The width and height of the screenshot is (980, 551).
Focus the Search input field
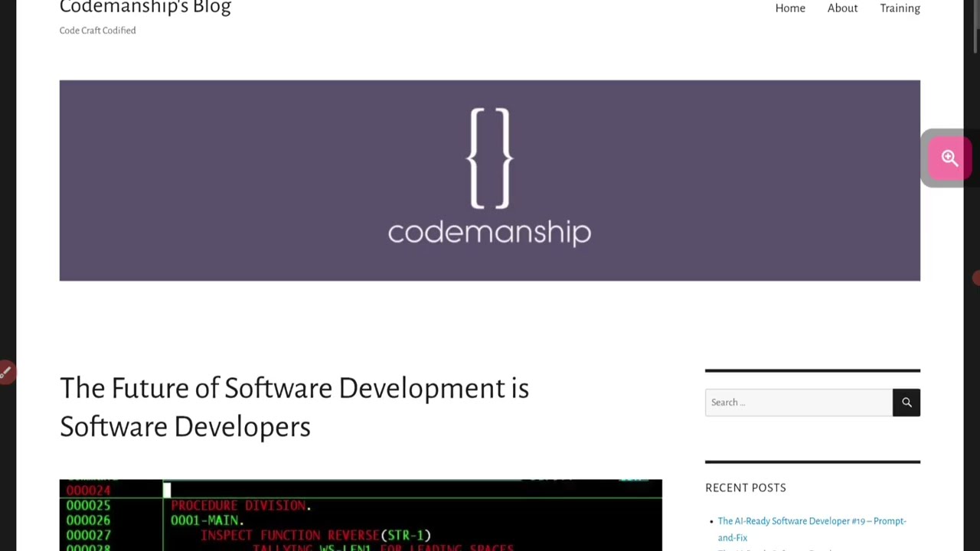(799, 403)
